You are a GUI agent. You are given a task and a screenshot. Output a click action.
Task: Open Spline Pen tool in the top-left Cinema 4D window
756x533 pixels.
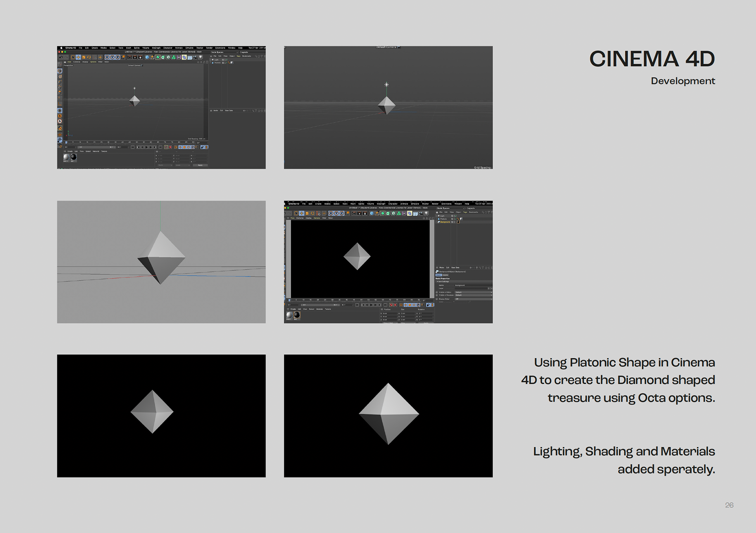pyautogui.click(x=152, y=57)
